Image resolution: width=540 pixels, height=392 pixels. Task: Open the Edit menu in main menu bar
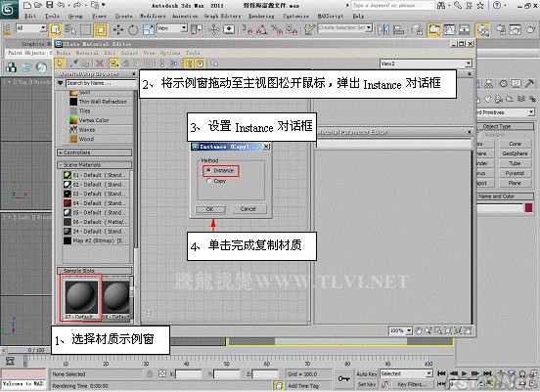[x=30, y=16]
